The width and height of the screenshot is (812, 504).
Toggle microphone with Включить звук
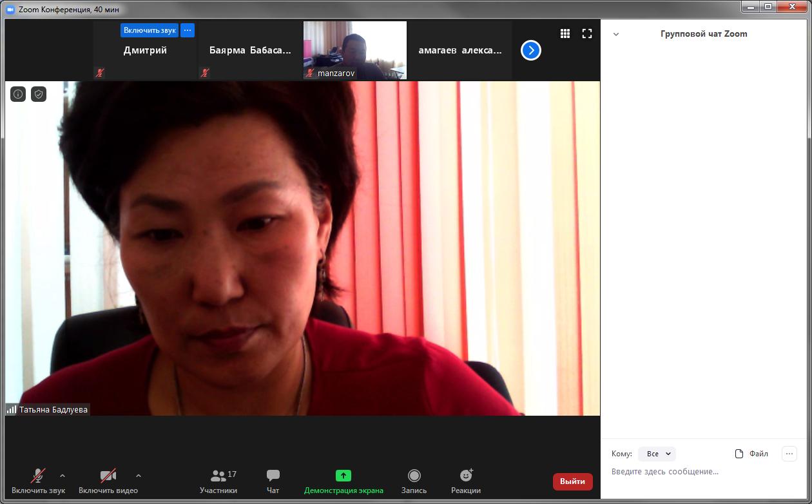[x=38, y=481]
